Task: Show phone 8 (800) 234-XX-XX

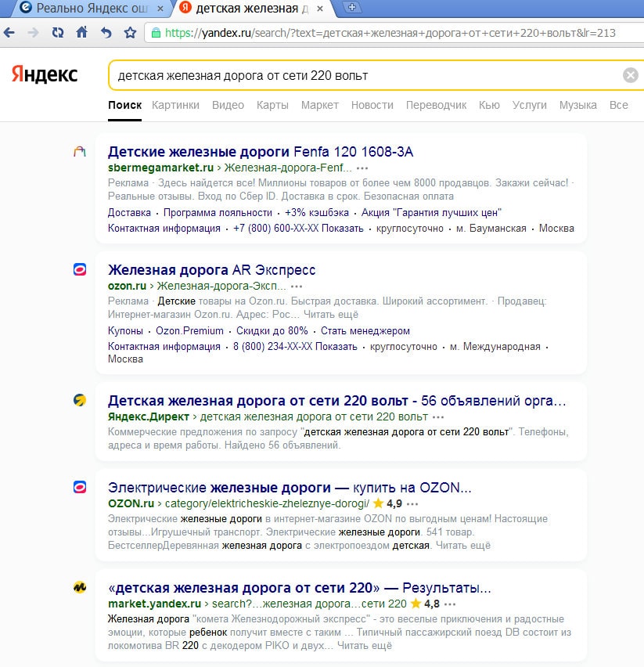Action: point(295,346)
